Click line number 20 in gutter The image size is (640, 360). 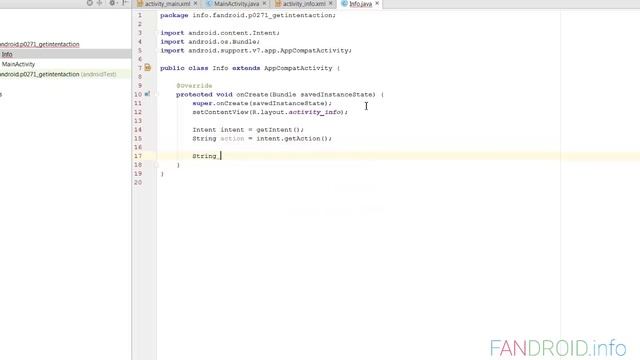[138, 182]
